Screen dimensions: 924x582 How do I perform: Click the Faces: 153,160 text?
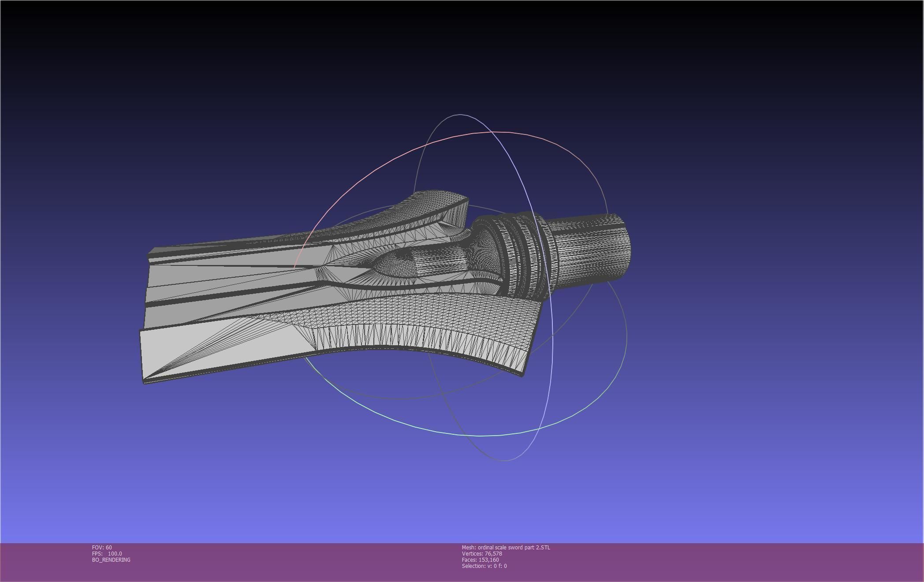click(x=480, y=560)
